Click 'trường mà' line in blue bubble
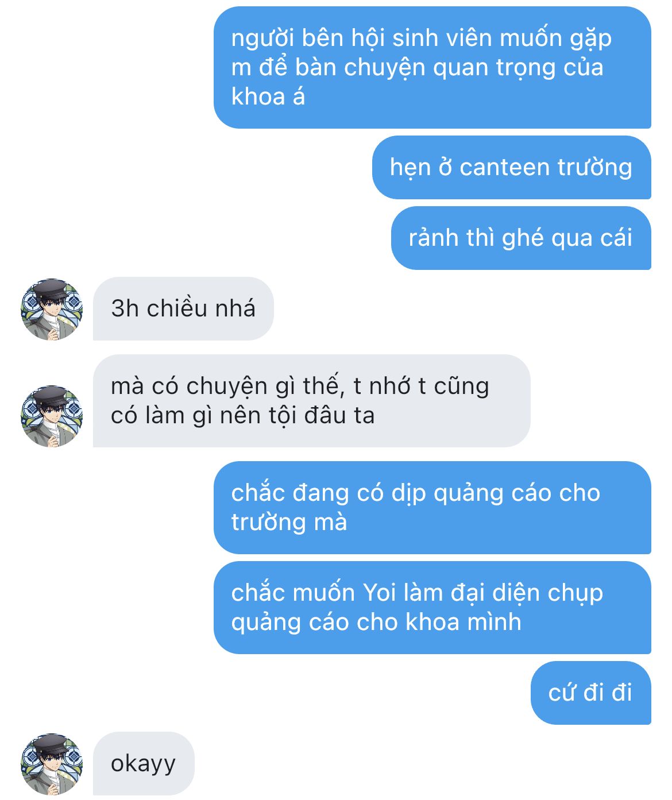Viewport: 672px width, 800px height. (x=289, y=523)
